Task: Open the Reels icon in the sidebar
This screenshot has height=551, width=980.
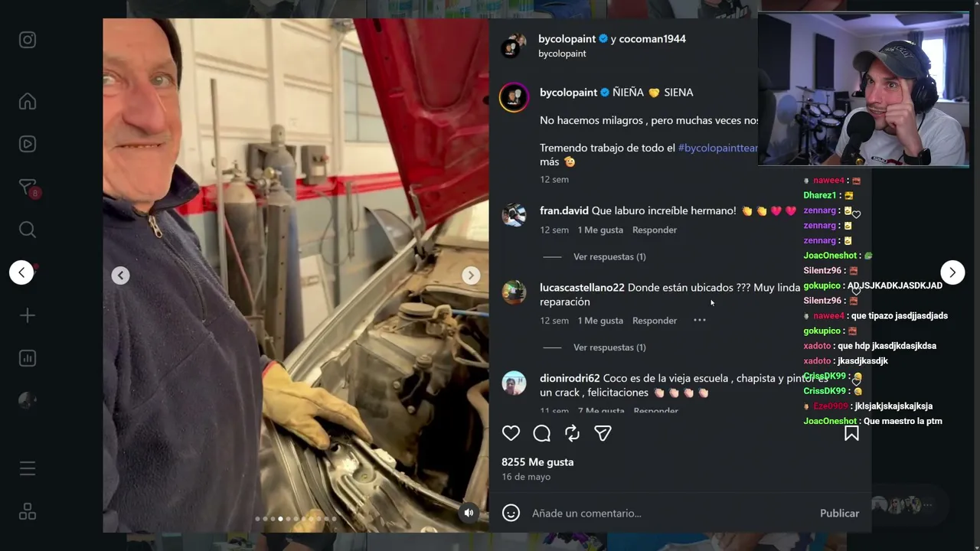Action: [28, 144]
